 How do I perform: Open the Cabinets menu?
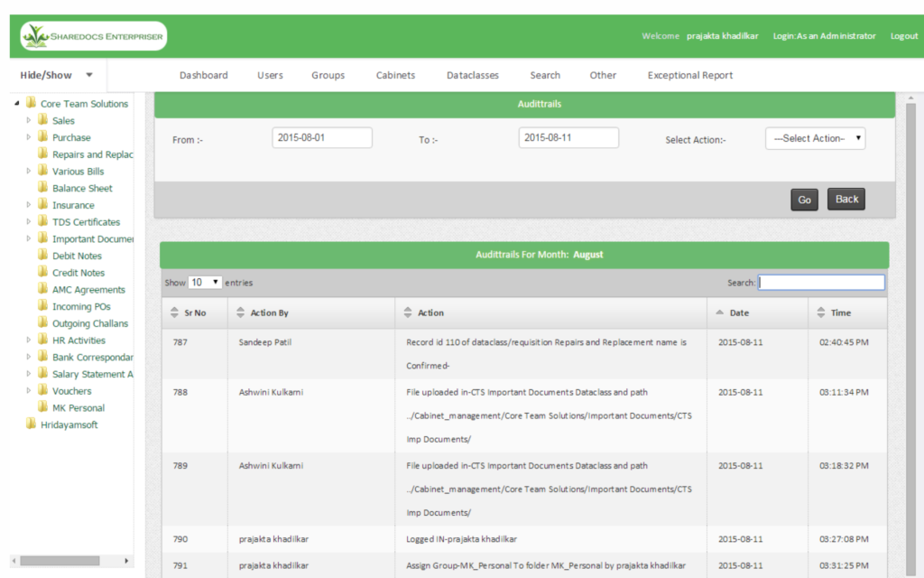point(395,75)
